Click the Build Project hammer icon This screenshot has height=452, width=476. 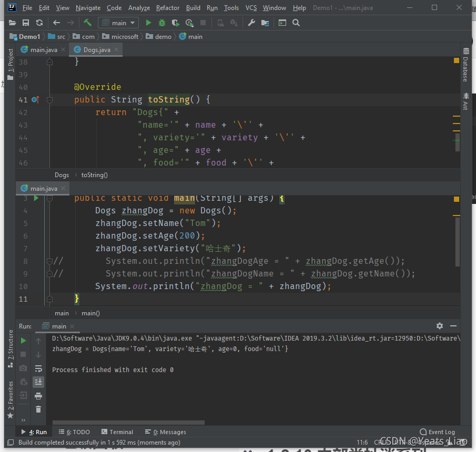[x=87, y=23]
